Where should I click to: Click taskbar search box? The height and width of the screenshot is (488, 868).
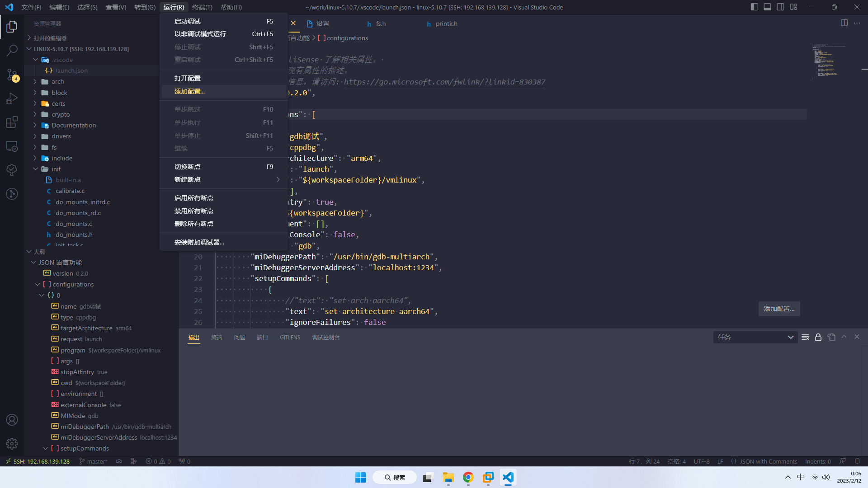click(x=394, y=477)
